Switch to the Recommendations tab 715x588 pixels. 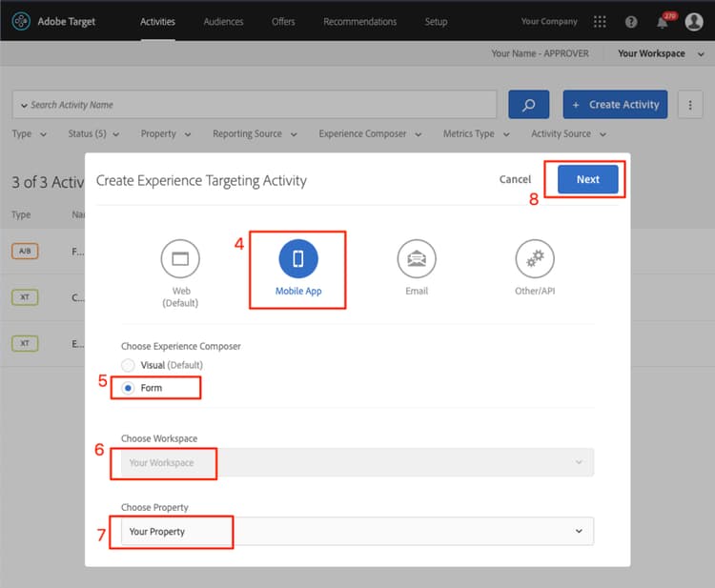click(x=359, y=21)
